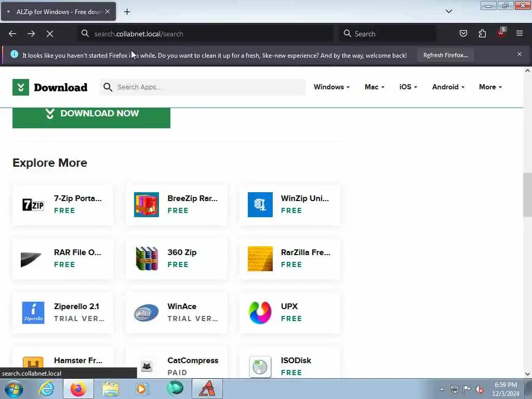
Task: Expand the Android dropdown menu
Action: tap(448, 87)
